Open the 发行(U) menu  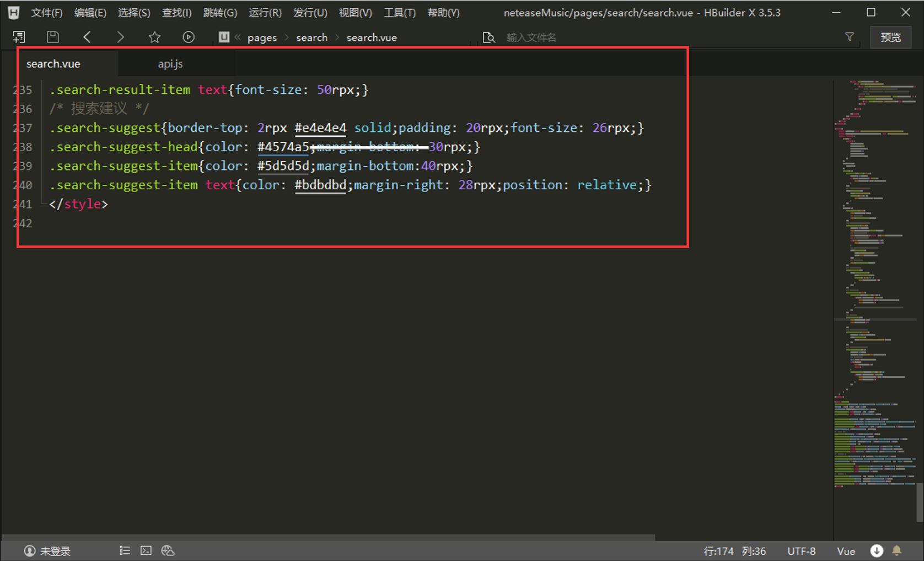coord(310,13)
